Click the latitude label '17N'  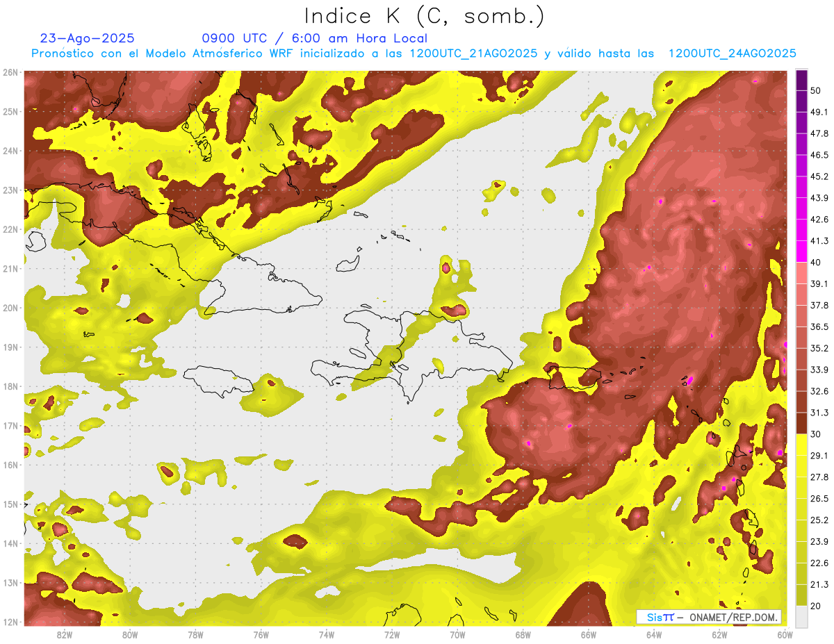(x=10, y=426)
